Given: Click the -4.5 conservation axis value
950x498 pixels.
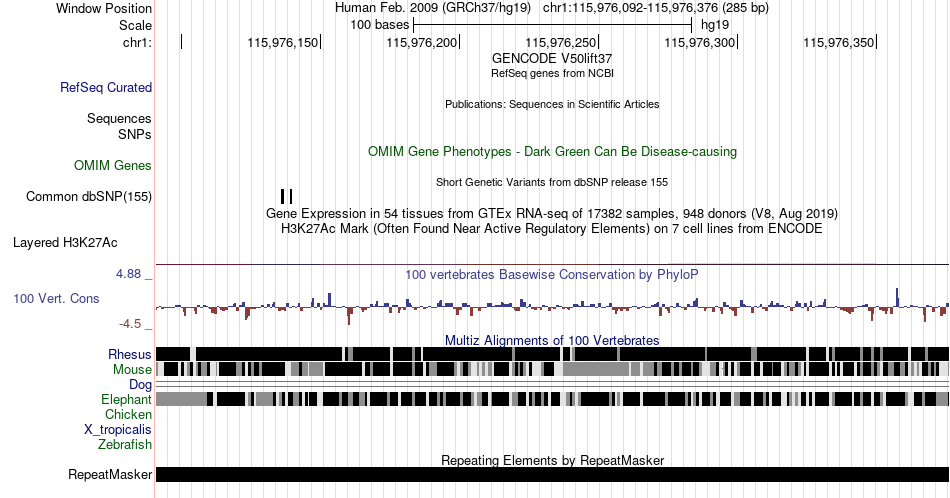Looking at the screenshot, I should pyautogui.click(x=130, y=324).
